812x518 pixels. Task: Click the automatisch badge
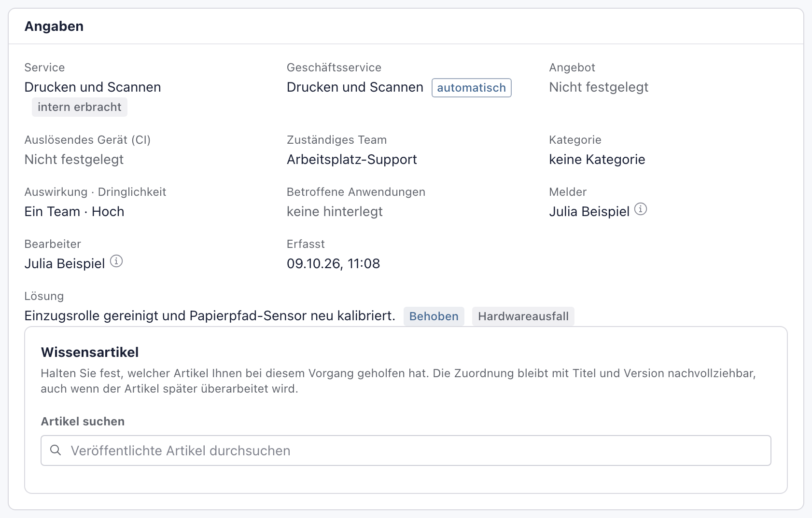(x=471, y=88)
